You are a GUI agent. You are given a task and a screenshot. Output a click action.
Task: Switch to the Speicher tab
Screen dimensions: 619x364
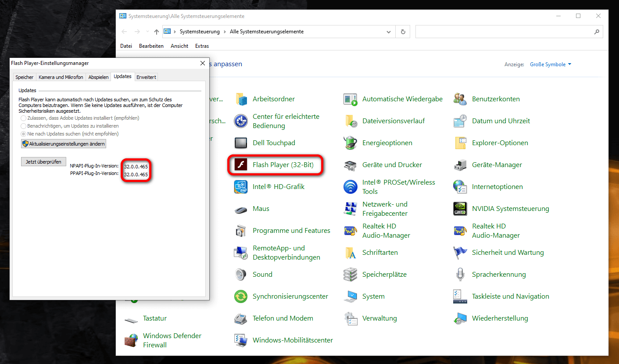click(25, 77)
